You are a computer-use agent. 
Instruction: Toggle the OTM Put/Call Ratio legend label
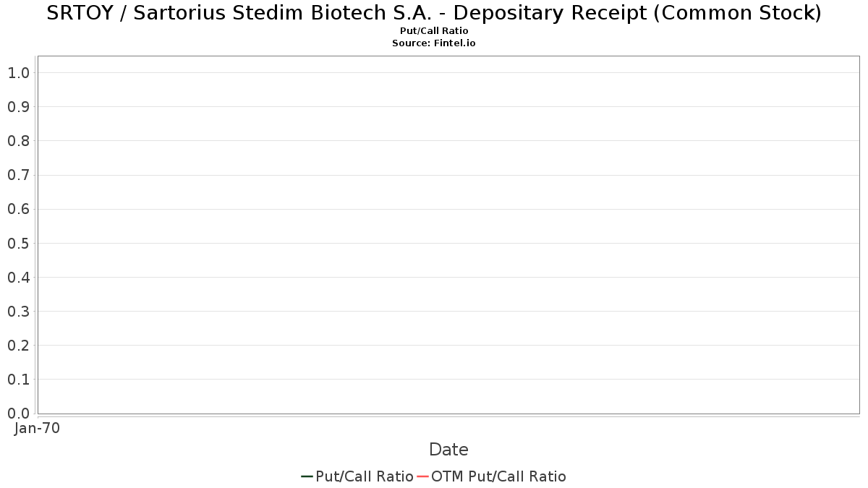pos(499,476)
